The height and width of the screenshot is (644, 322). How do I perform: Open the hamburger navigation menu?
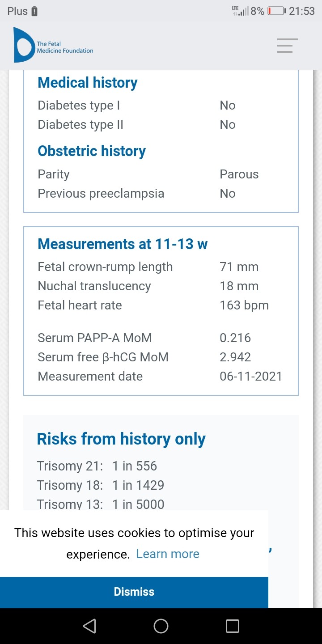(287, 46)
